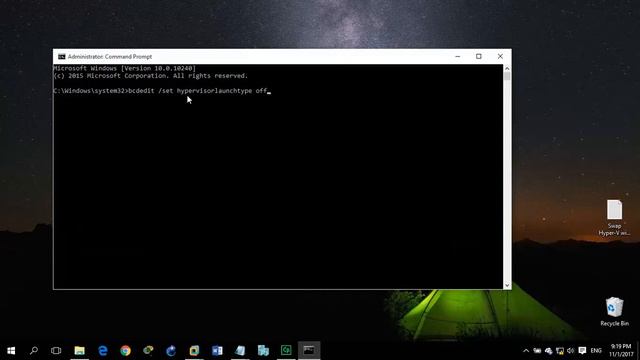Open the Windows Start menu
Screen dimensions: 640x360
click(11, 350)
